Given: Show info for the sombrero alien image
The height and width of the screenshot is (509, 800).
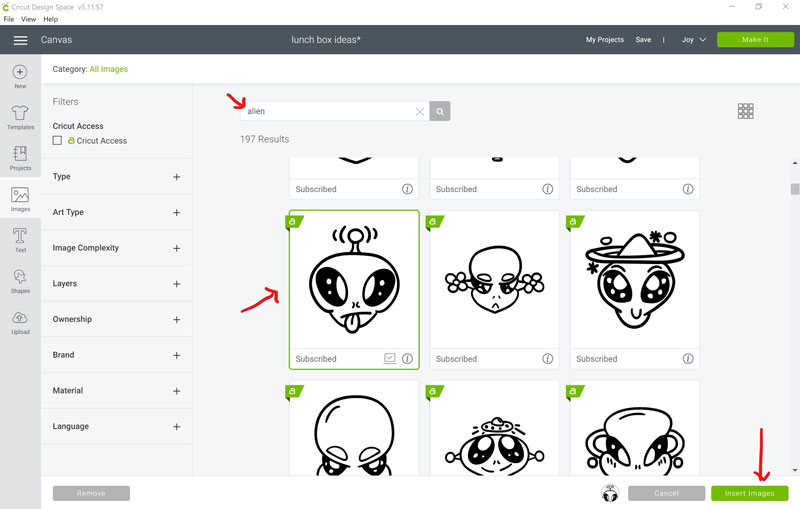Looking at the screenshot, I should tap(688, 359).
